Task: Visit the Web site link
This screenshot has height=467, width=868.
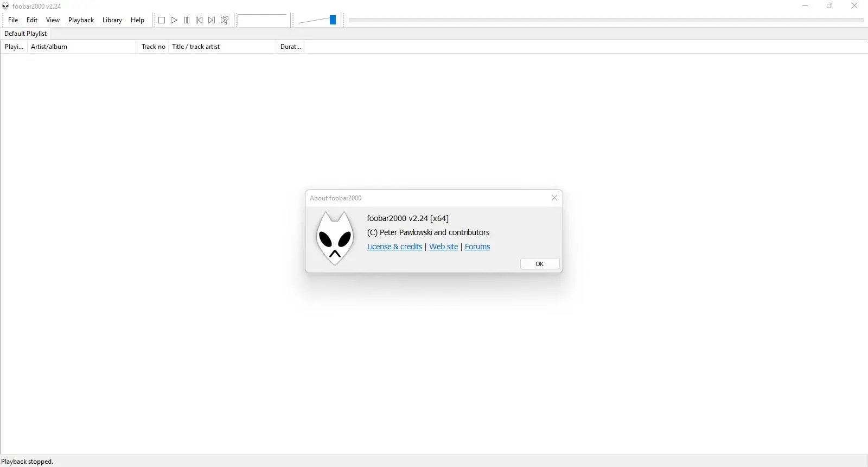Action: point(443,247)
